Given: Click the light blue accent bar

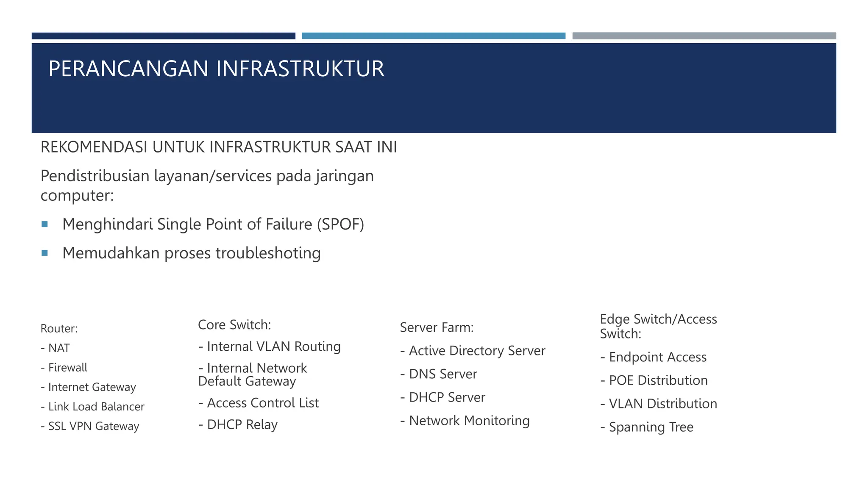Looking at the screenshot, I should 434,36.
